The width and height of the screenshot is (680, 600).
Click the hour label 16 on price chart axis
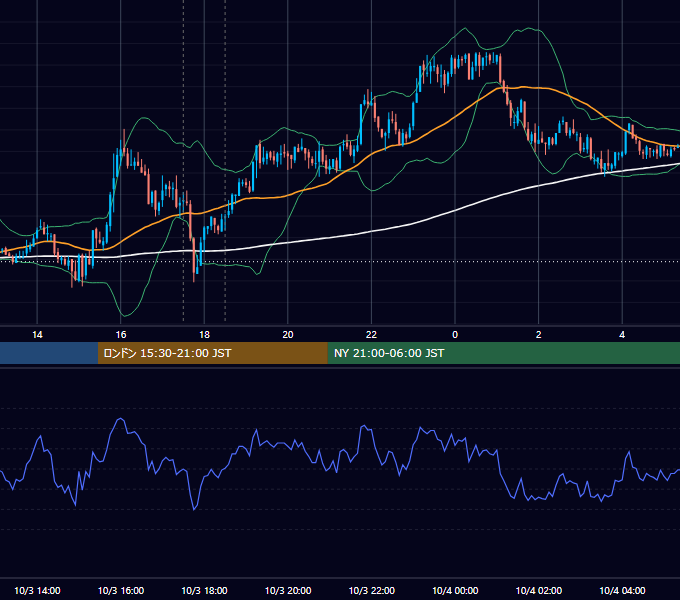click(121, 335)
